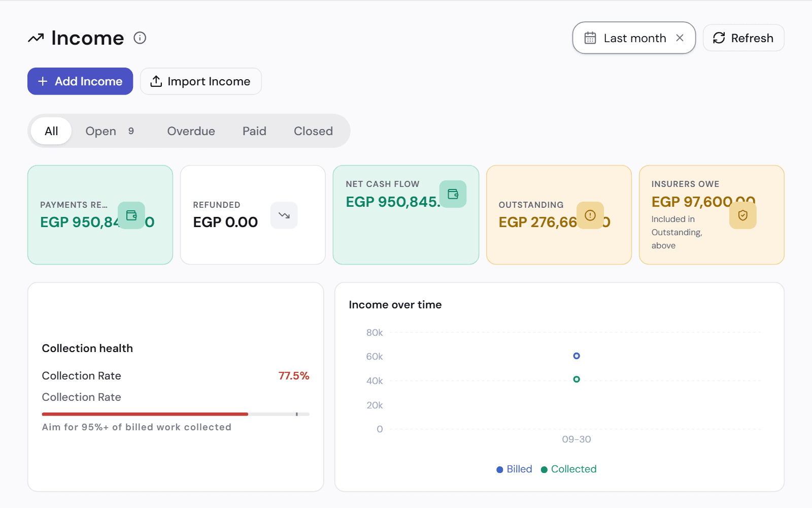This screenshot has height=508, width=812.
Task: Click the Net Cash Flow amount
Action: click(393, 202)
